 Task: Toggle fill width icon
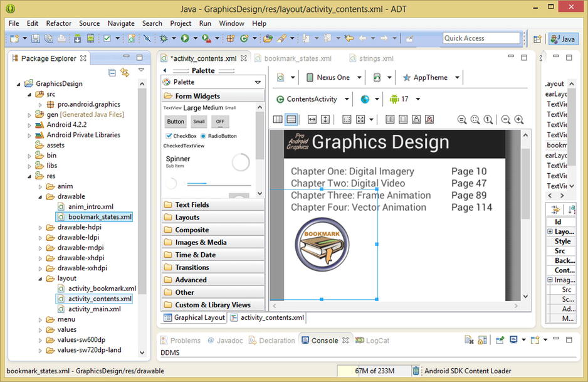tap(312, 119)
